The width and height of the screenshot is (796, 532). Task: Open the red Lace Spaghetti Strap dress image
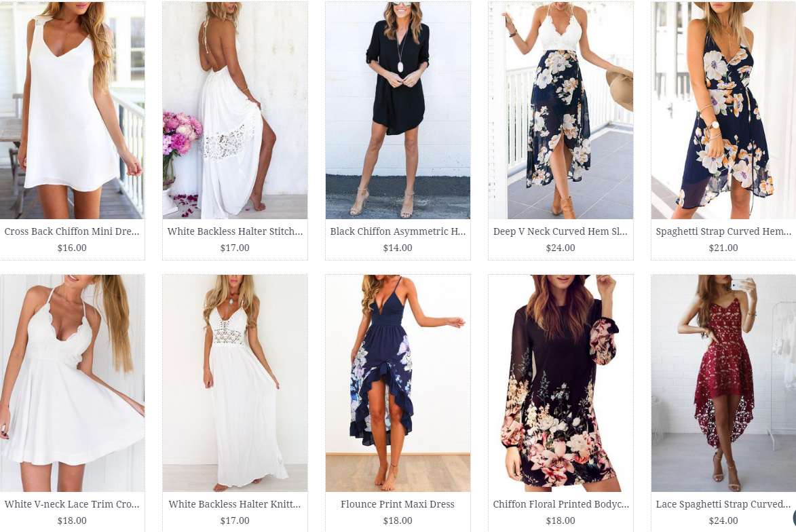tap(723, 383)
